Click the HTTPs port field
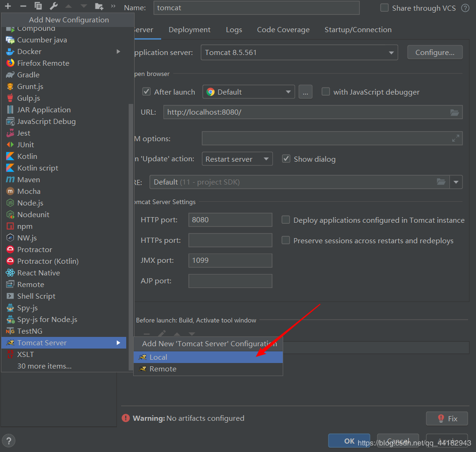The image size is (476, 452). tap(230, 240)
